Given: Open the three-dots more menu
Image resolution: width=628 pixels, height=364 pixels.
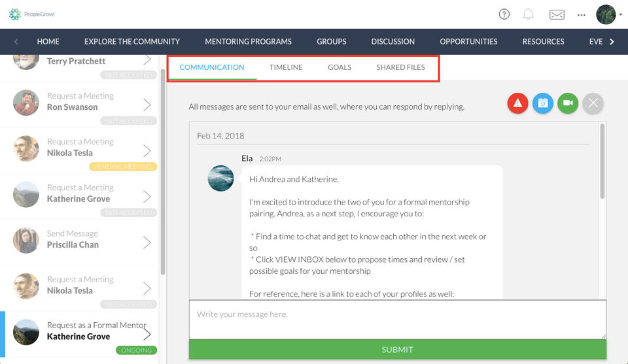Looking at the screenshot, I should [x=582, y=14].
